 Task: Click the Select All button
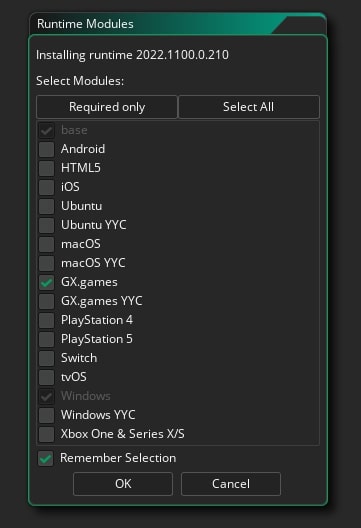pyautogui.click(x=249, y=107)
